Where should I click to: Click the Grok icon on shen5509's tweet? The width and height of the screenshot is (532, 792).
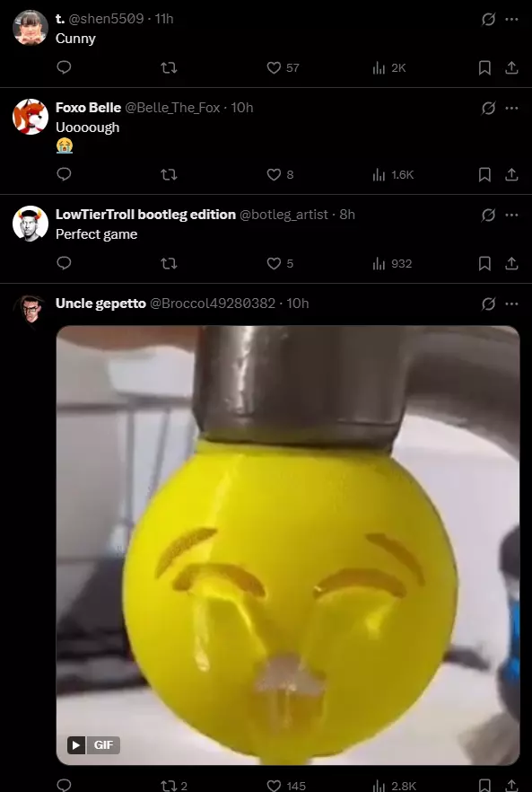point(488,19)
